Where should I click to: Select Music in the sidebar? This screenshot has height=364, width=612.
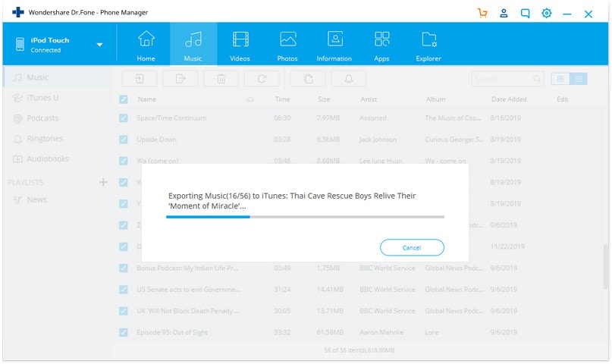[56, 77]
